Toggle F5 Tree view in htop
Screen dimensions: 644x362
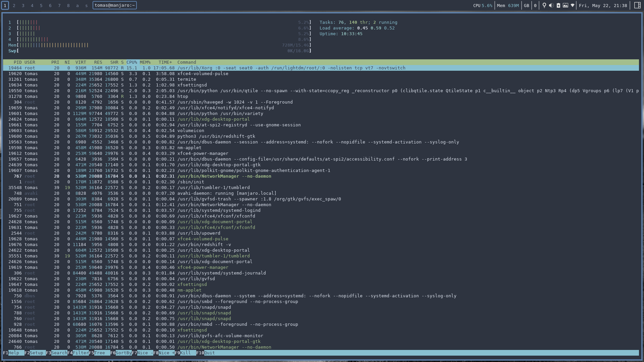(99, 353)
